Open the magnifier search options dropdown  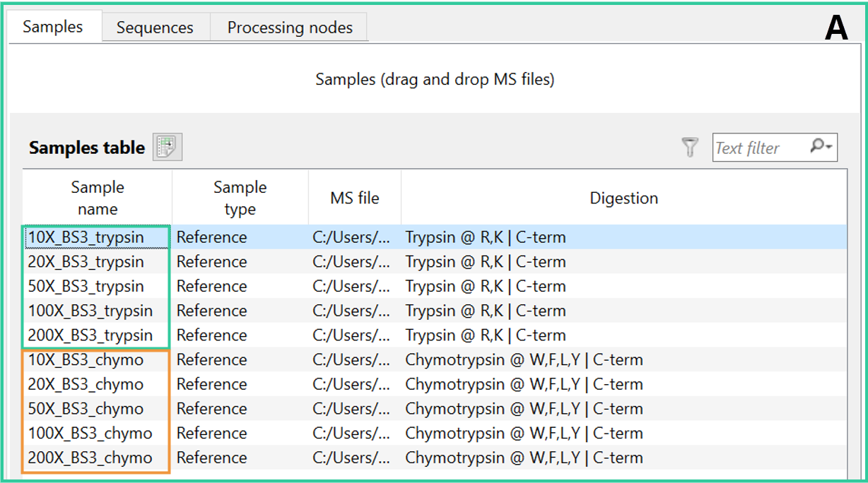(821, 147)
